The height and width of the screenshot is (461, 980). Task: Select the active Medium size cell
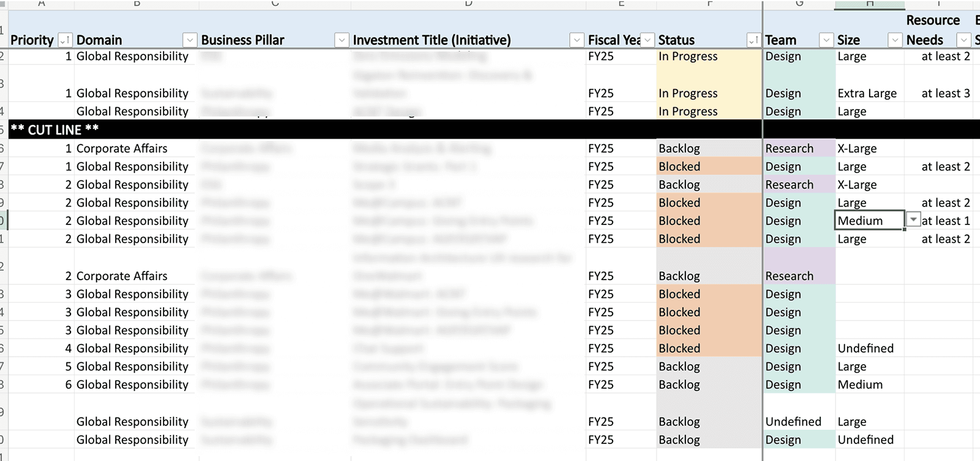(870, 221)
